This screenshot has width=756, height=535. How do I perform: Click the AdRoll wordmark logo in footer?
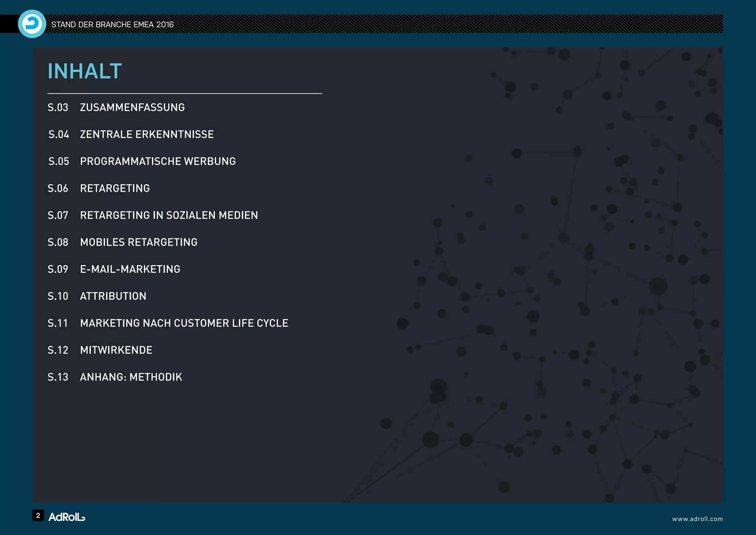[x=67, y=517]
